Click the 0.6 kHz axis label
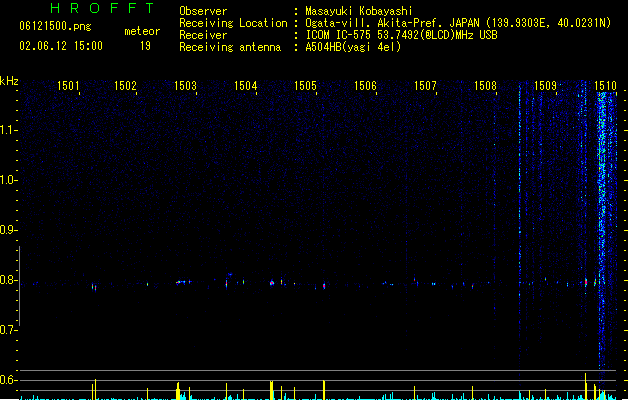This screenshot has height=400, width=629. pos(8,380)
